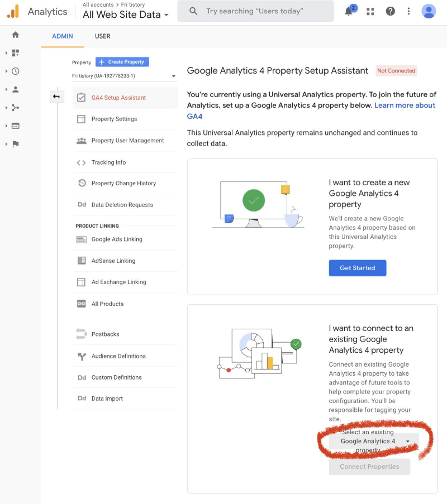
Task: Open Tracking Info menu item
Action: (125, 162)
